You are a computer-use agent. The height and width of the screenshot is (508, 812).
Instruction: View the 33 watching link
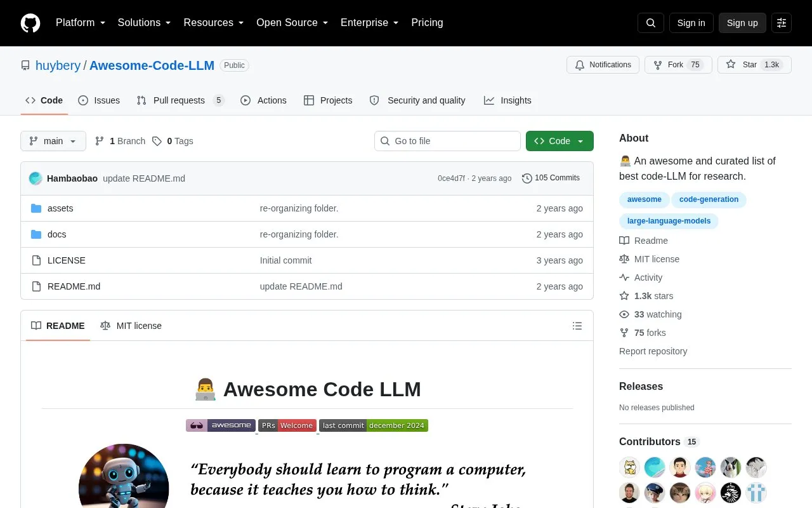tap(651, 314)
